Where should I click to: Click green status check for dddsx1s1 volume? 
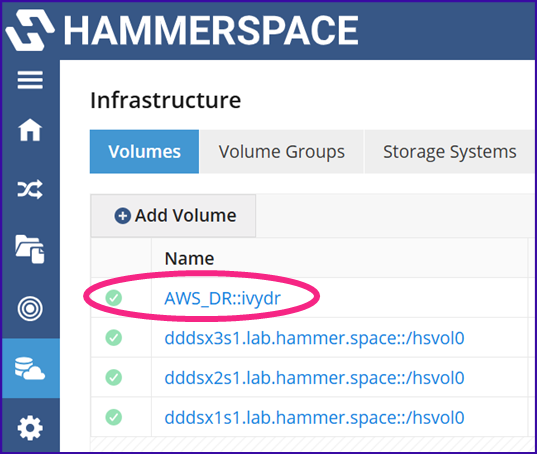114,417
